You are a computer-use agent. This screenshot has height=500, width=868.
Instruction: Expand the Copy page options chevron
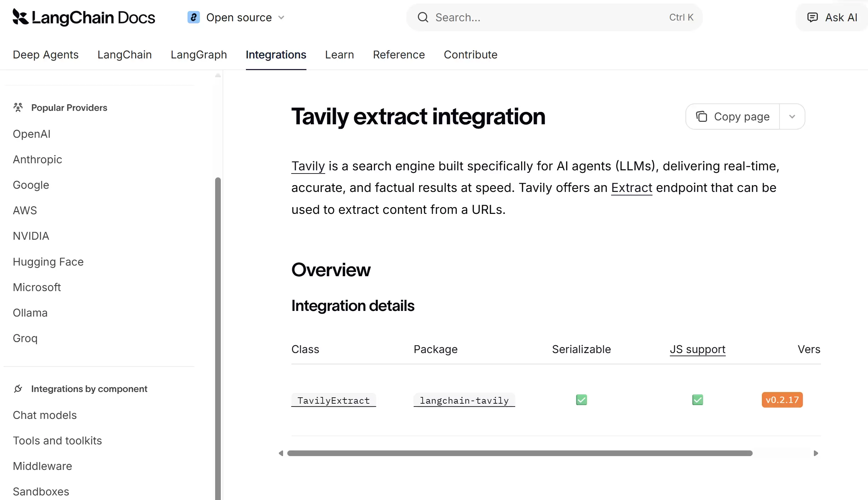[792, 117]
